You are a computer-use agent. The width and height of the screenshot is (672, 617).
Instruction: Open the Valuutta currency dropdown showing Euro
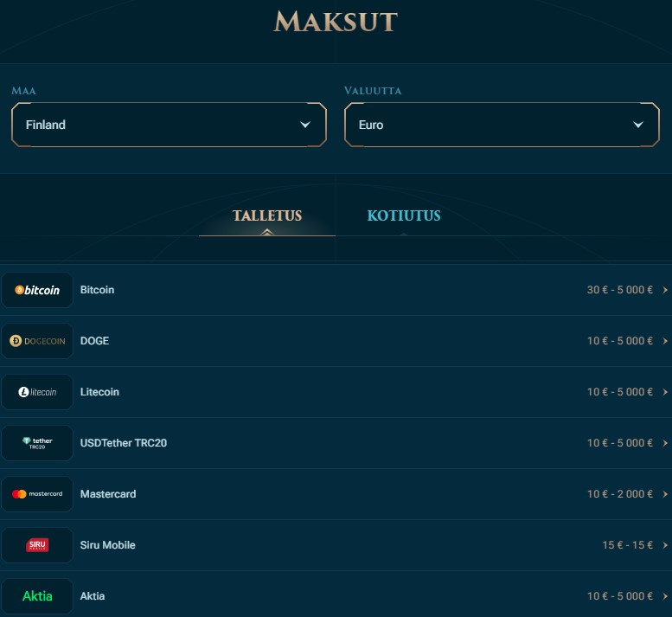[x=502, y=125]
